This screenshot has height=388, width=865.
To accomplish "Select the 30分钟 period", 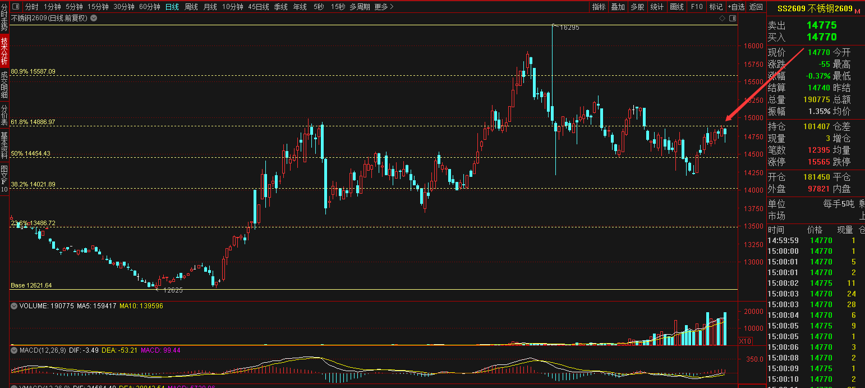I will pos(124,7).
